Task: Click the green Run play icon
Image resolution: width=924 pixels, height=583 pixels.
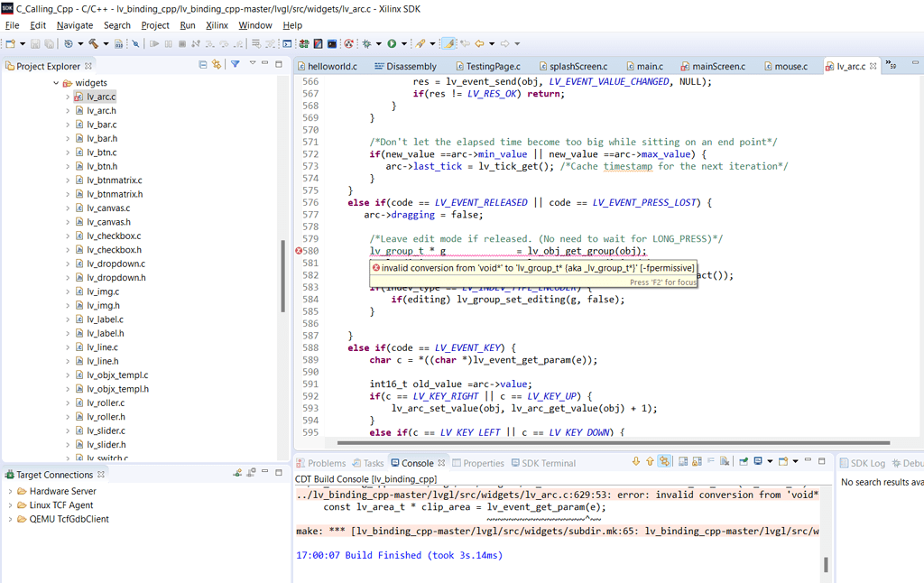Action: coord(392,43)
